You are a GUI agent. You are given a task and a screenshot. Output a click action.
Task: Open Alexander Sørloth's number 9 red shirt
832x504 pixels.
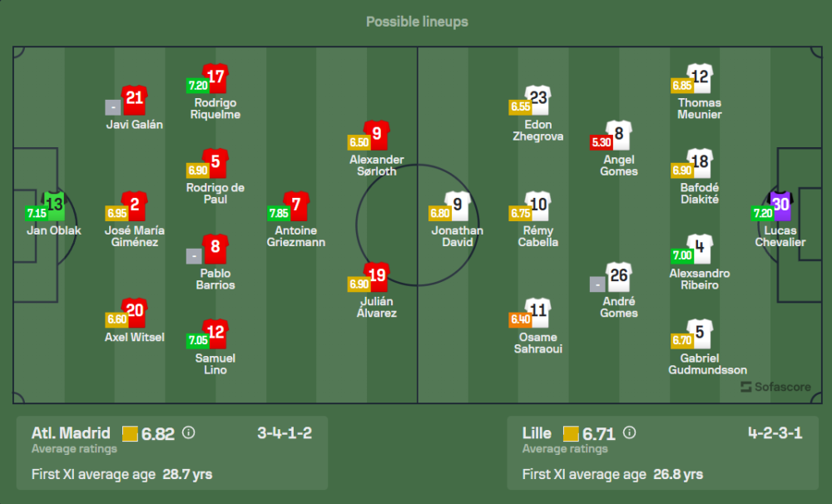tap(377, 135)
